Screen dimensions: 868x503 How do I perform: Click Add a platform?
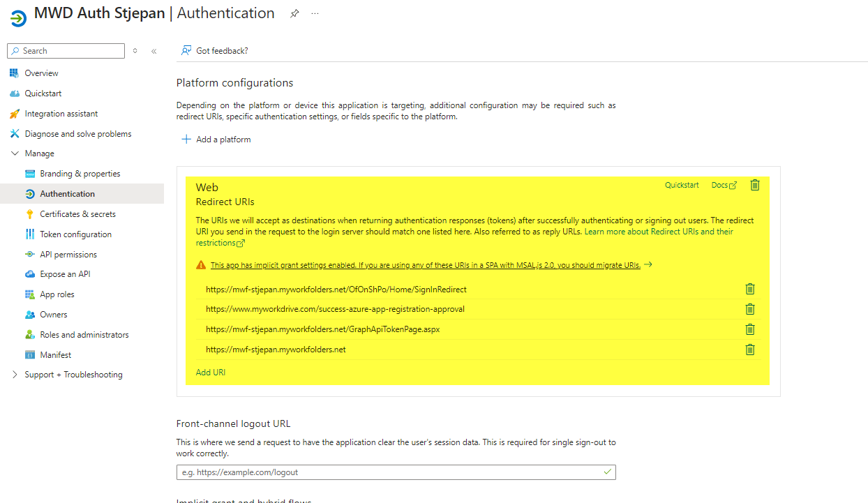point(216,140)
